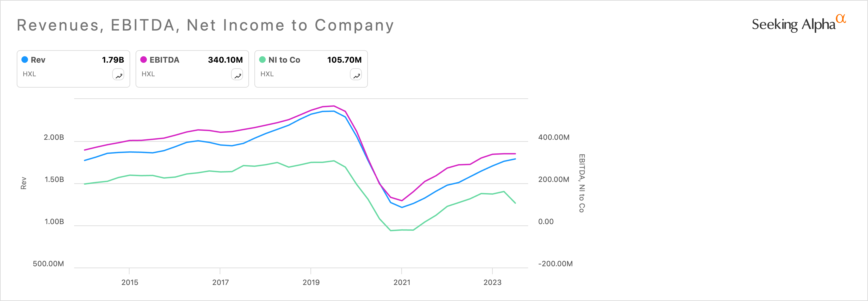Toggle the EBITDA series visibility
Image resolution: width=868 pixels, height=301 pixels.
pyautogui.click(x=160, y=60)
